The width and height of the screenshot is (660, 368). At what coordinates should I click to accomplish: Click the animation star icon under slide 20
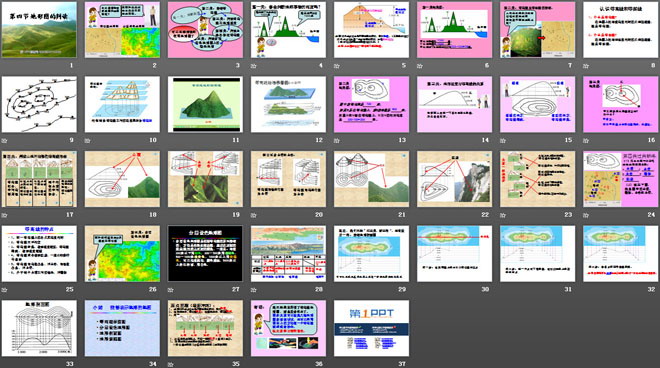(x=253, y=215)
